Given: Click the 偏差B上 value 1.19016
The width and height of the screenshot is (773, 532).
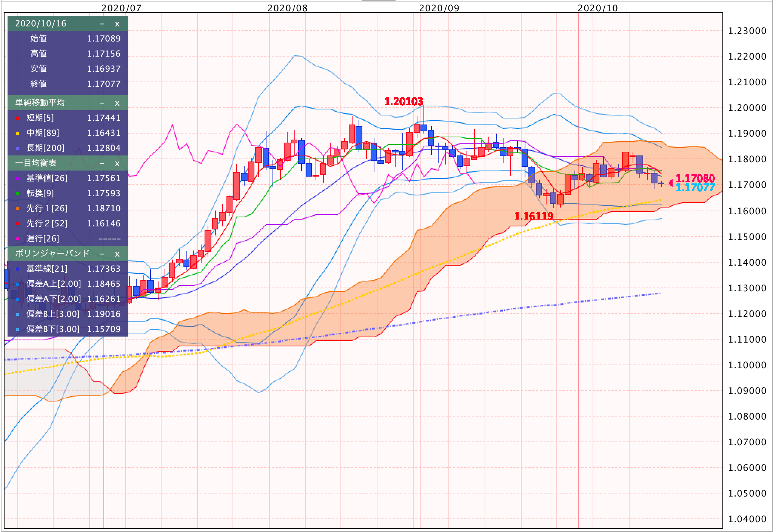Looking at the screenshot, I should 104,314.
